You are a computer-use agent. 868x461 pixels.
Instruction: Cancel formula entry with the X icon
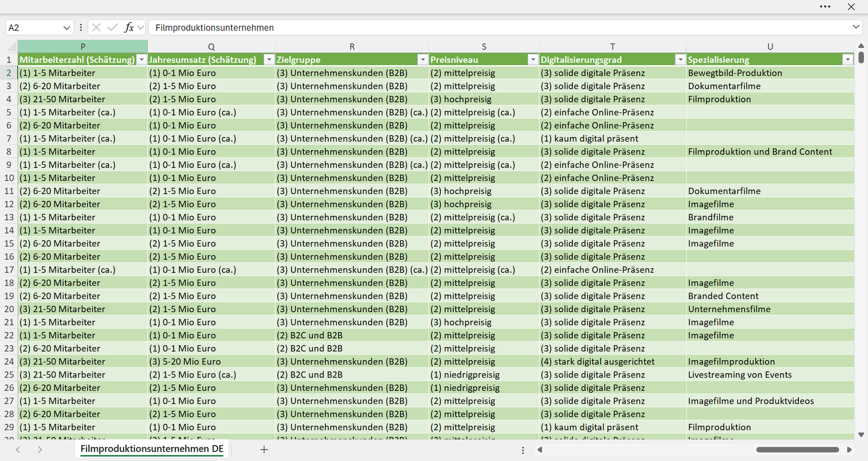point(96,28)
